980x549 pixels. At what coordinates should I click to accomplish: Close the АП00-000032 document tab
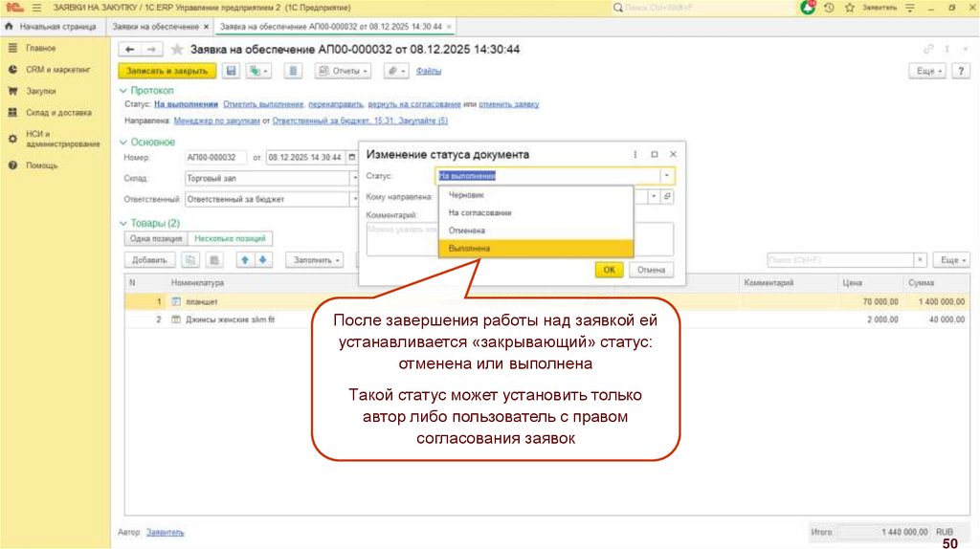click(449, 27)
